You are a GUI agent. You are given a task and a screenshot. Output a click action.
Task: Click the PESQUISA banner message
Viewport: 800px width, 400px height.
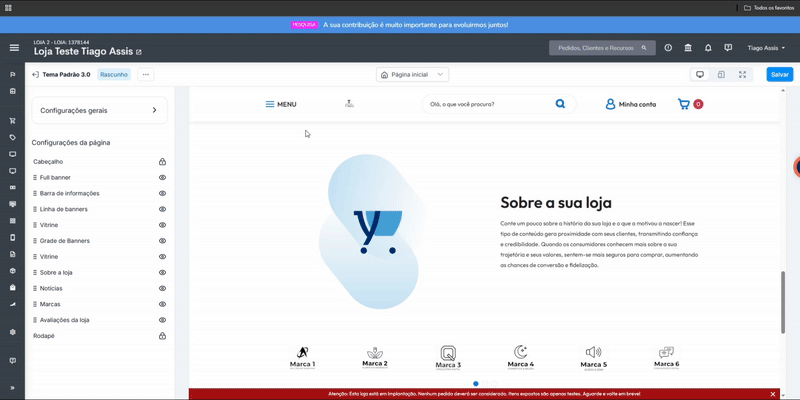[399, 24]
